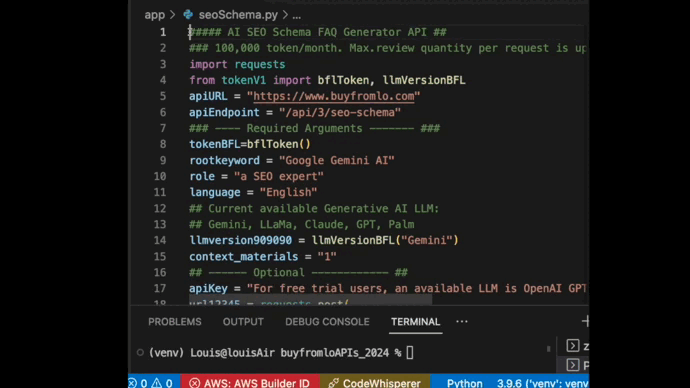Open the panel overflow ellipsis menu
Image resolution: width=690 pixels, height=388 pixels.
[462, 322]
